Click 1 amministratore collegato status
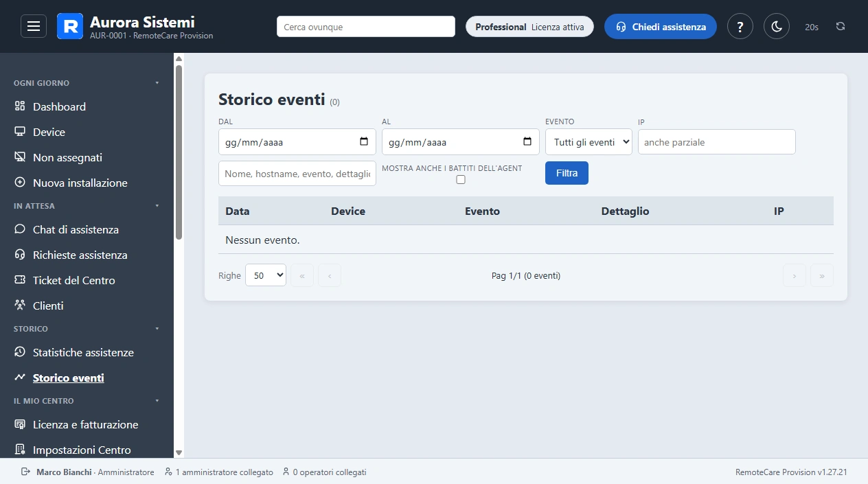This screenshot has height=484, width=868. (219, 472)
